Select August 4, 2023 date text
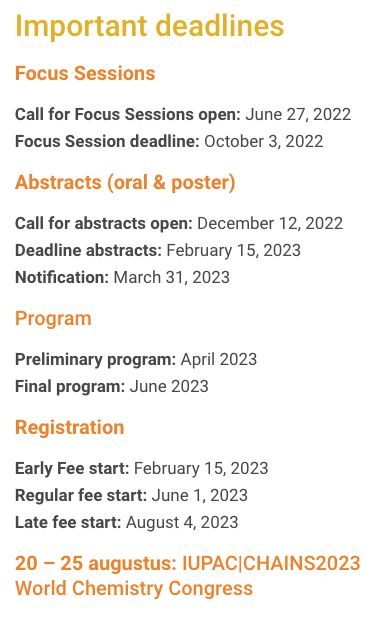This screenshot has width=378, height=624. point(182,523)
